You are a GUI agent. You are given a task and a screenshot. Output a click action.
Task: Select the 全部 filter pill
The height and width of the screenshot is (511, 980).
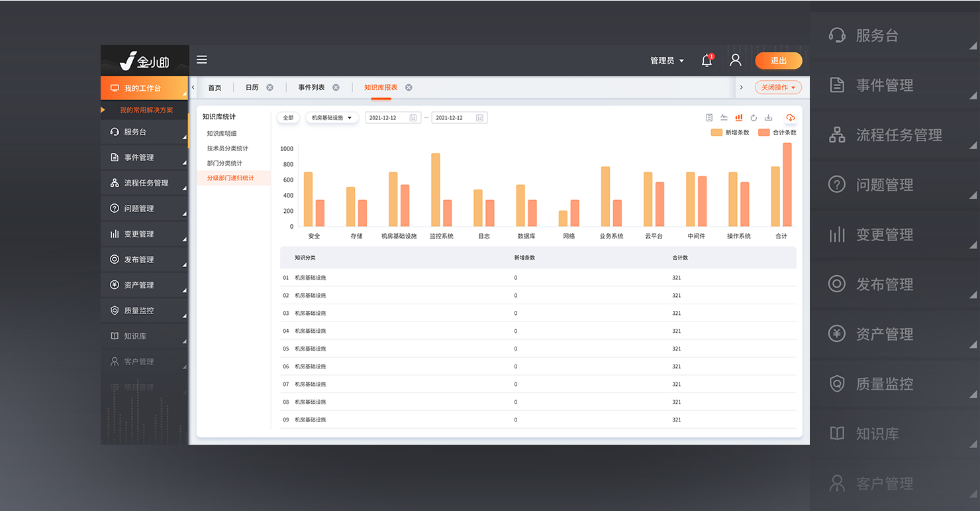288,117
